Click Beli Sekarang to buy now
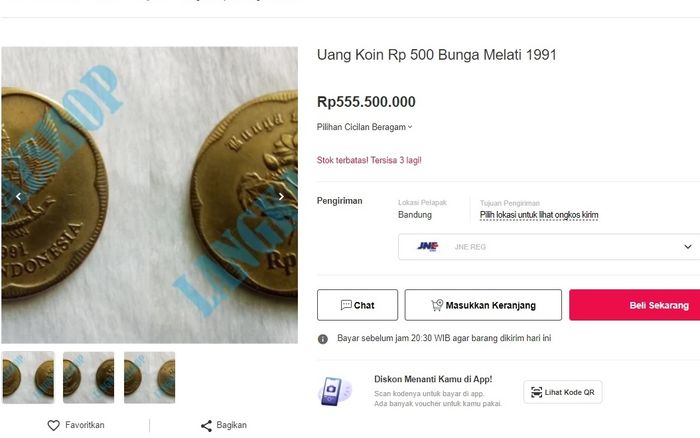 click(636, 305)
